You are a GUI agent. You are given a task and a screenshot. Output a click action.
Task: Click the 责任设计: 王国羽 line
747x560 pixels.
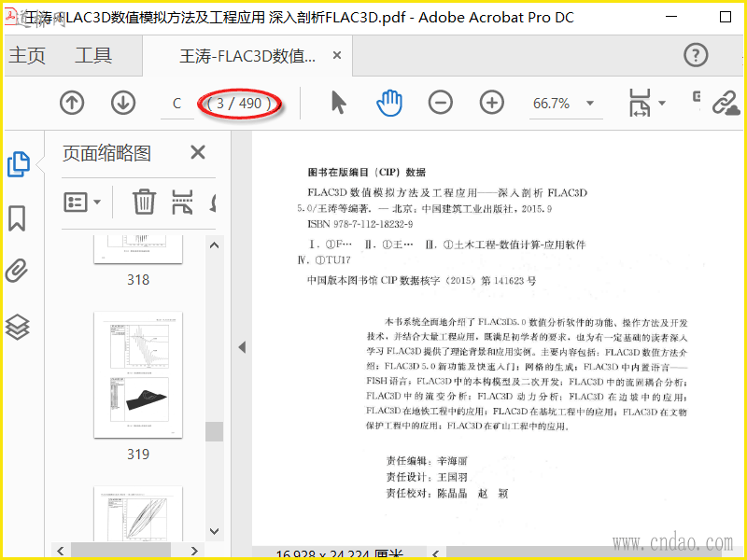427,477
